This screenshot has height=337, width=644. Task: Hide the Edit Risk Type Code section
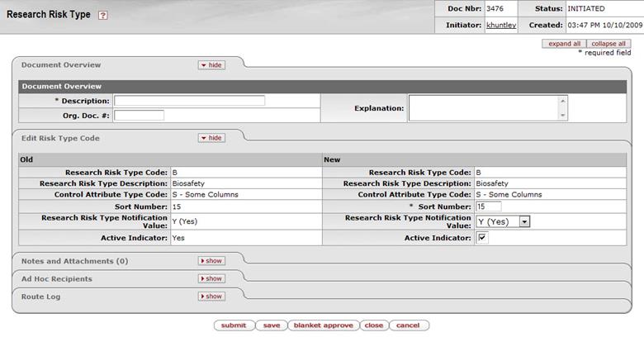click(211, 138)
